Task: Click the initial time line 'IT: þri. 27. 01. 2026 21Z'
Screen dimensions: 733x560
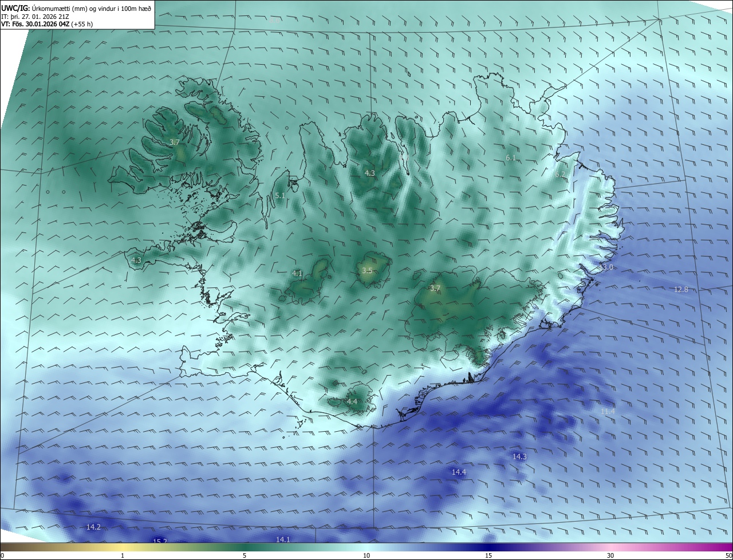Action: 36,17
